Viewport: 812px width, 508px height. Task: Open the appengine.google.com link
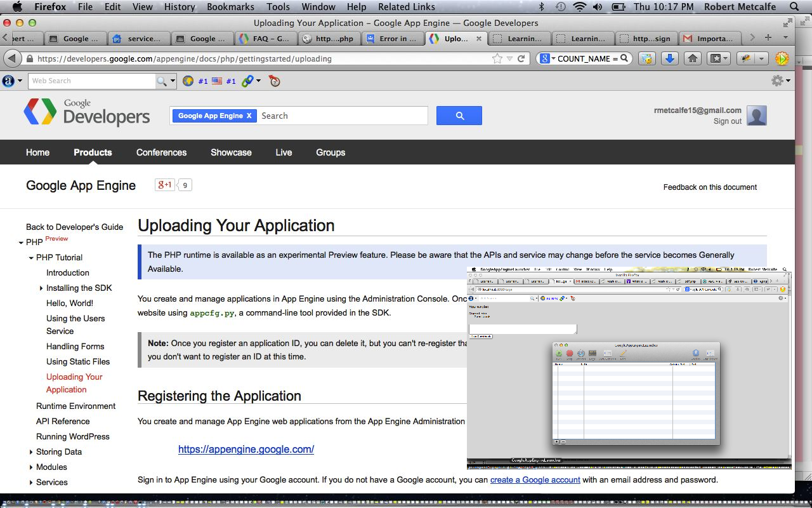246,449
